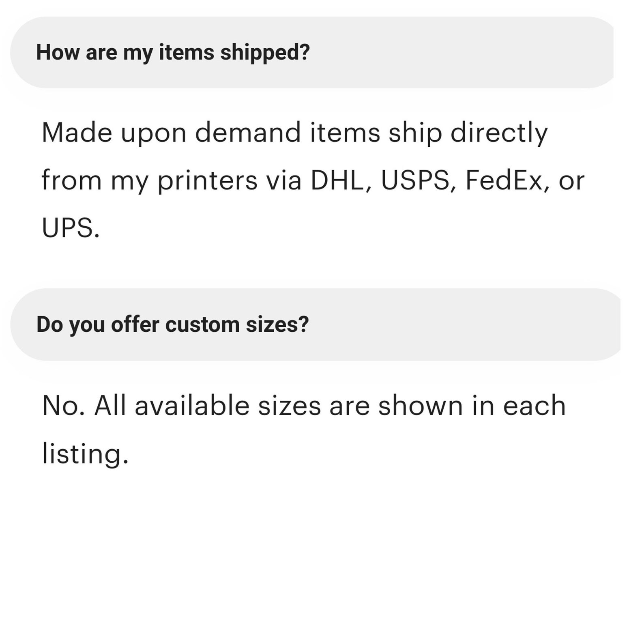The height and width of the screenshot is (644, 644).
Task: Click the word 'printers' in the answer
Action: (x=207, y=181)
